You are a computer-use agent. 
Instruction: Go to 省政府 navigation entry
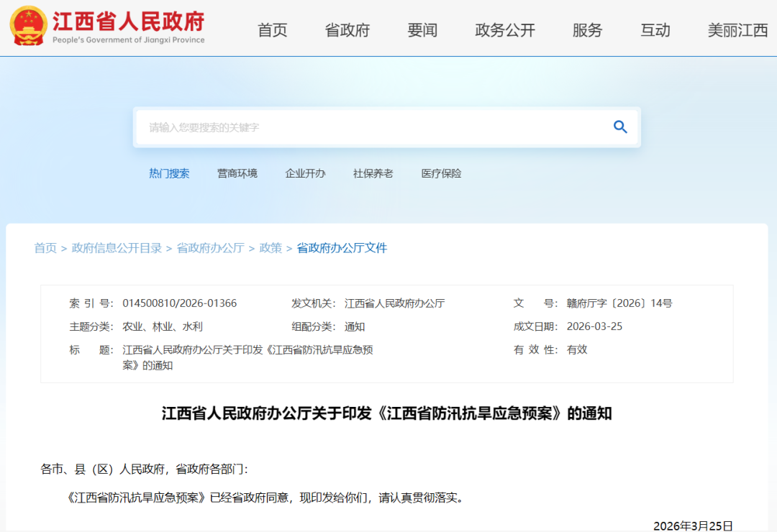pos(347,30)
